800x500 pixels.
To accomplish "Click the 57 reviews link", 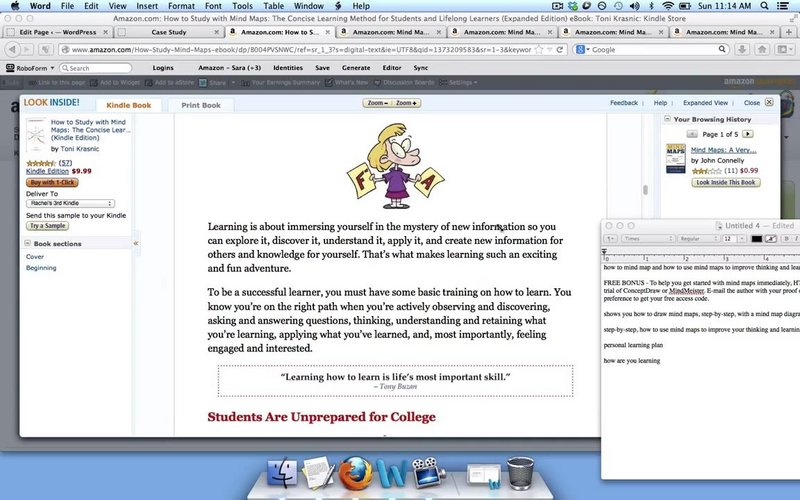I will pyautogui.click(x=65, y=163).
